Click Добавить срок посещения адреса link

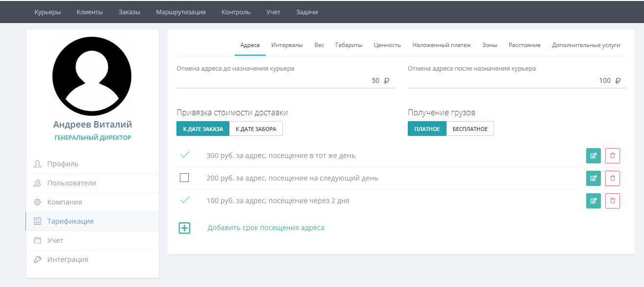coord(266,228)
